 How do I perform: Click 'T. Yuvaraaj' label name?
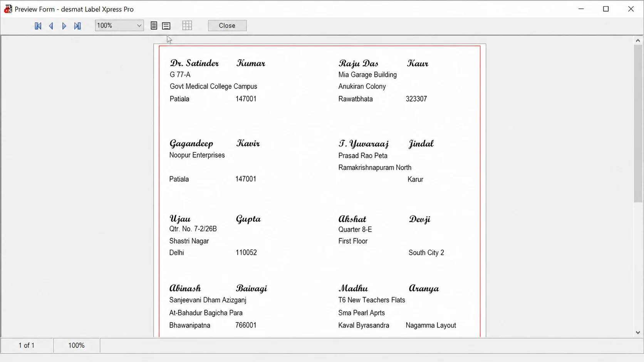click(x=364, y=144)
